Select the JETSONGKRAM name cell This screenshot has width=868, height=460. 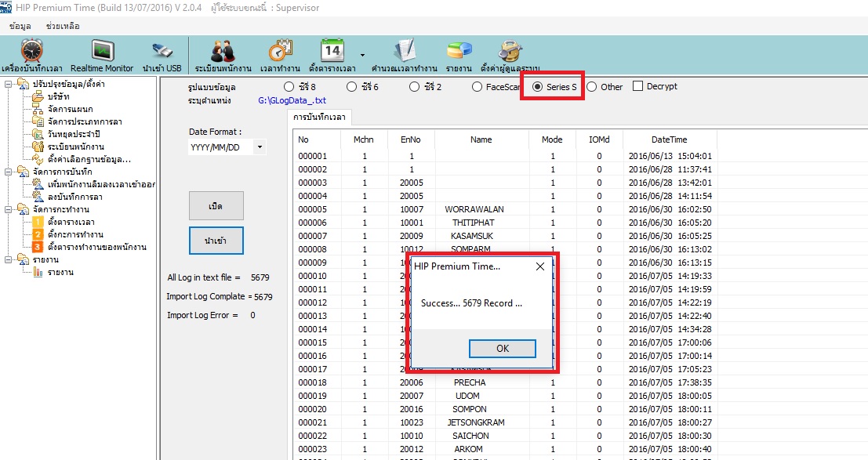click(x=476, y=422)
